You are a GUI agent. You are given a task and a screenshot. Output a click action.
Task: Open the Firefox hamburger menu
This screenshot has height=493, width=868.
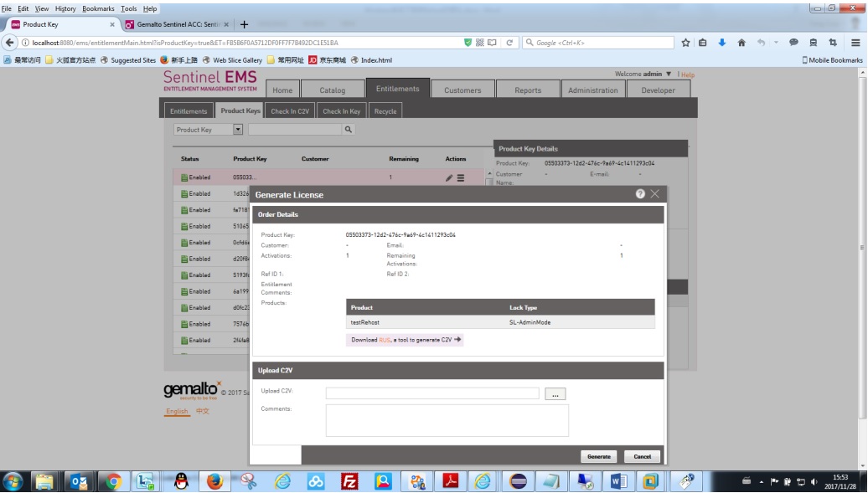click(x=855, y=43)
